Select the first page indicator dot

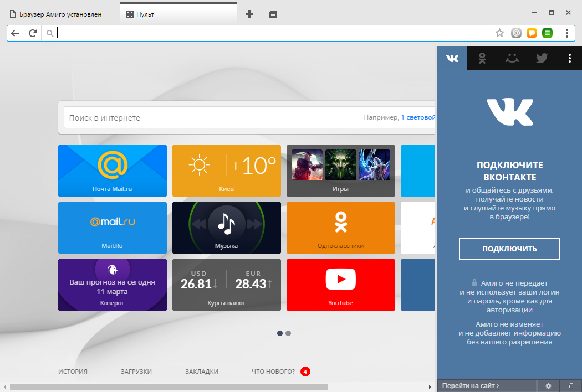pyautogui.click(x=280, y=333)
